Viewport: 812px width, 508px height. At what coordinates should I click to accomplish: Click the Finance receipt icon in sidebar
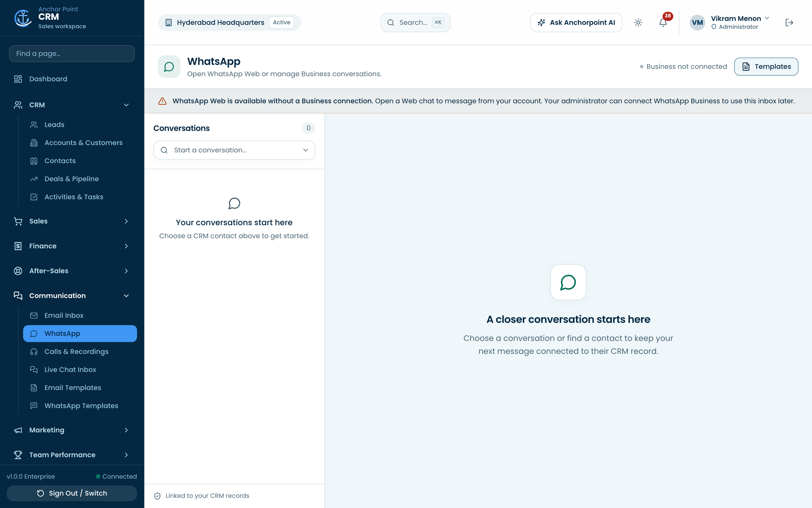point(18,246)
